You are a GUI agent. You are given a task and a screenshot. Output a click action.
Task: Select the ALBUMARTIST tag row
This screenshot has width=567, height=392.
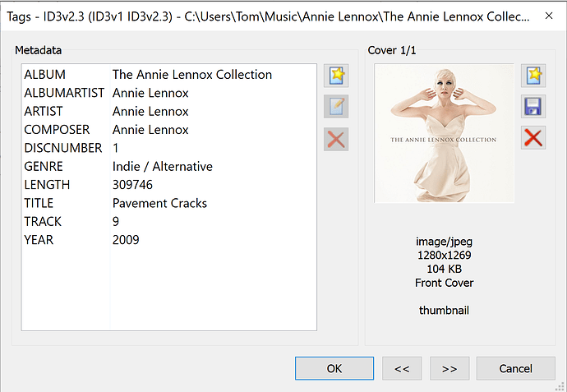tap(169, 93)
